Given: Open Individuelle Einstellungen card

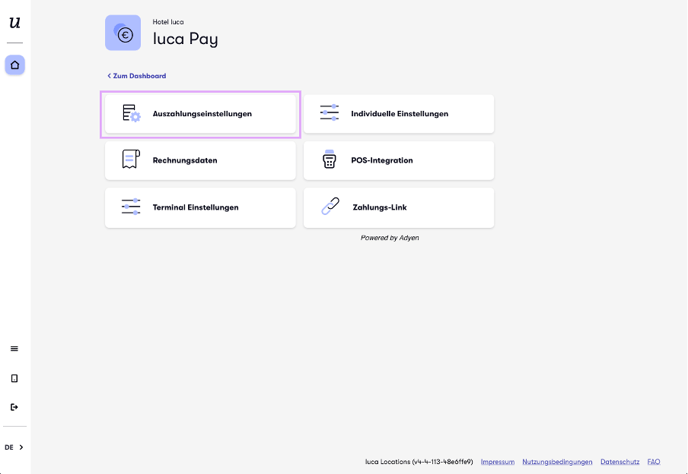Looking at the screenshot, I should coord(399,114).
